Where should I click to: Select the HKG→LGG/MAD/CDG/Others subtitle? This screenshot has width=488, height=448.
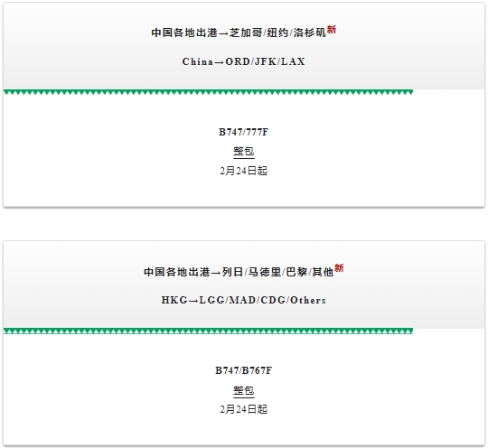(x=244, y=300)
